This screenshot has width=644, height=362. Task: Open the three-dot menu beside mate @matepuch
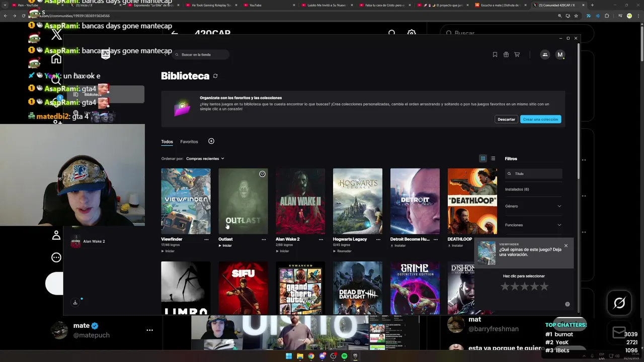point(149,330)
